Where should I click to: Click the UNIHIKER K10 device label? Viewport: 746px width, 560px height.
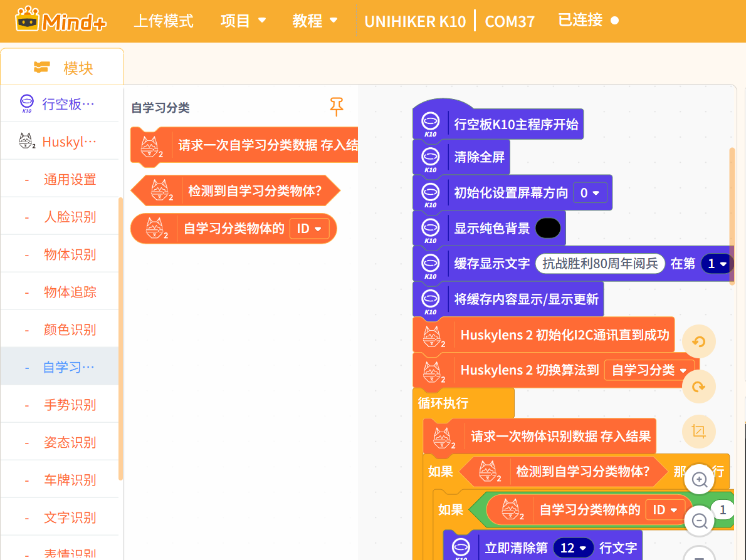click(415, 21)
